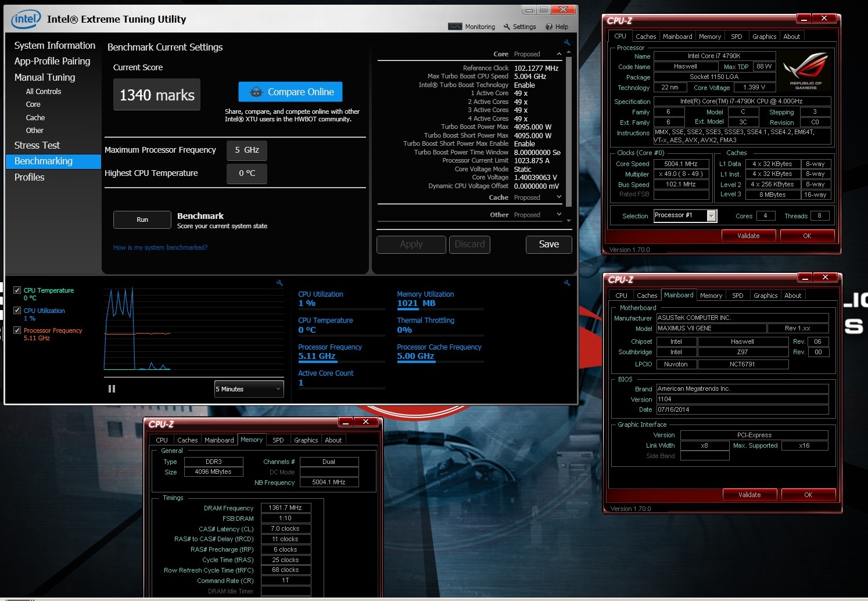The height and width of the screenshot is (601, 868).
Task: Open Processor #1 selection dropdown in CPU-Z
Action: coord(711,215)
